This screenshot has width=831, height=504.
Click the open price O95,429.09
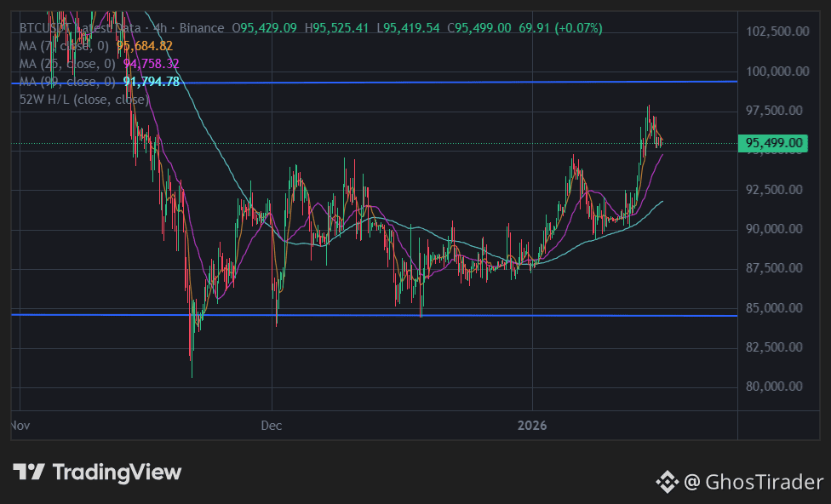click(x=265, y=28)
